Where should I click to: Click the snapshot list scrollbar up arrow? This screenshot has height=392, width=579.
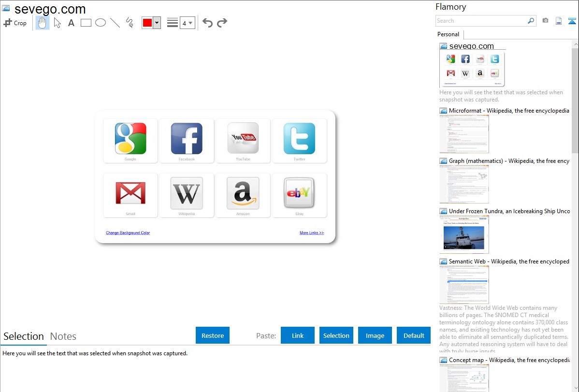click(x=575, y=44)
